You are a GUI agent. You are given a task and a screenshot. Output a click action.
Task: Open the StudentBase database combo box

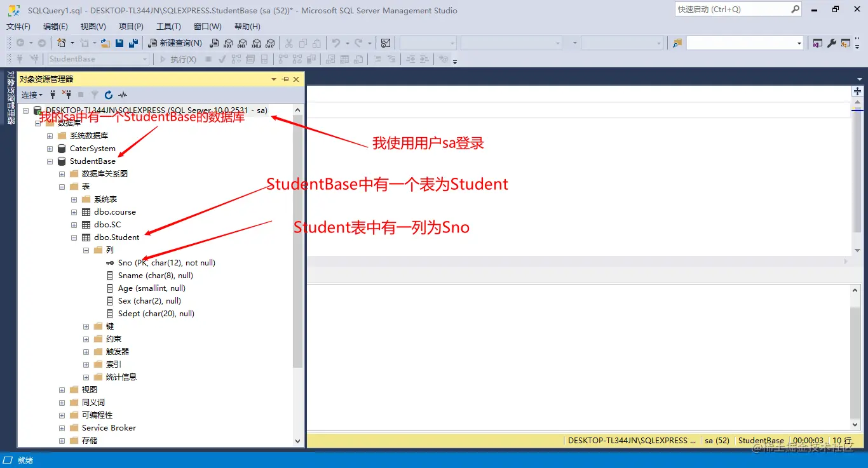click(98, 59)
